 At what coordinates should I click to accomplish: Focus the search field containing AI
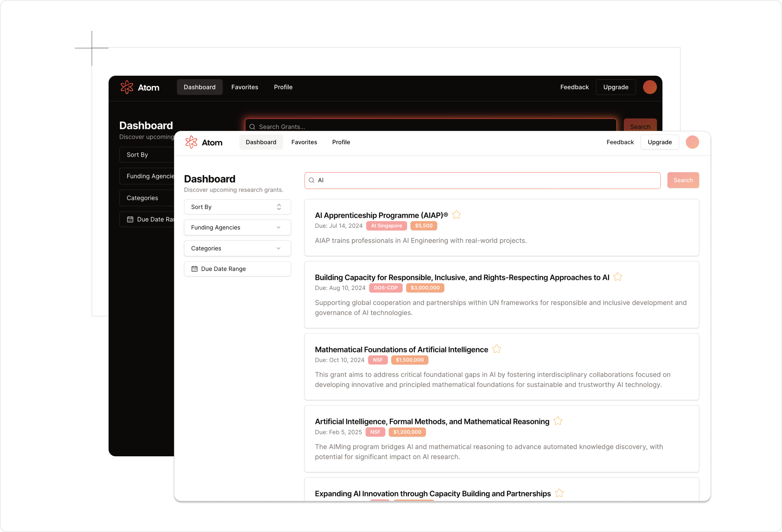482,180
